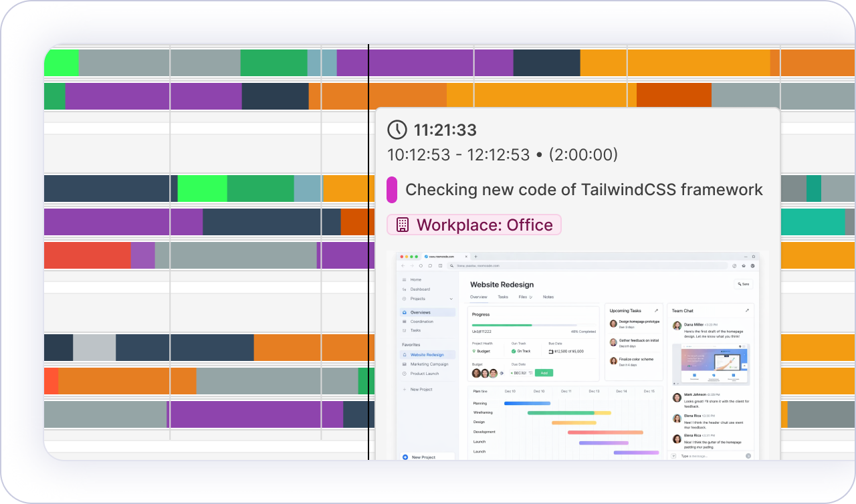The width and height of the screenshot is (856, 504).
Task: Click the expand icon on Team Chat panel
Action: 747,311
